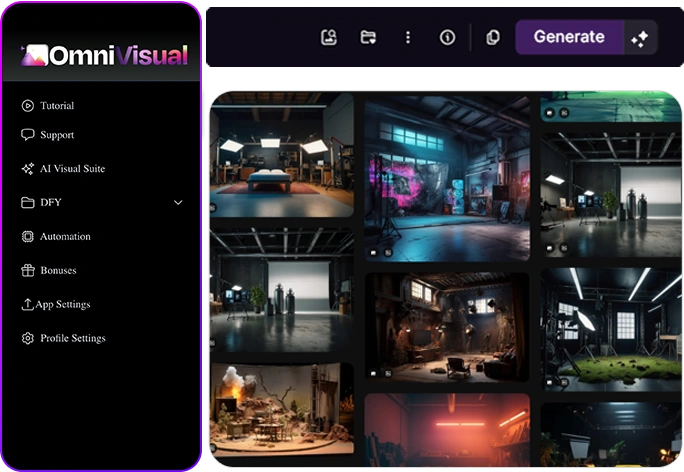Click the Profile Settings gear icon
Screen dimensions: 684x472
pos(27,338)
